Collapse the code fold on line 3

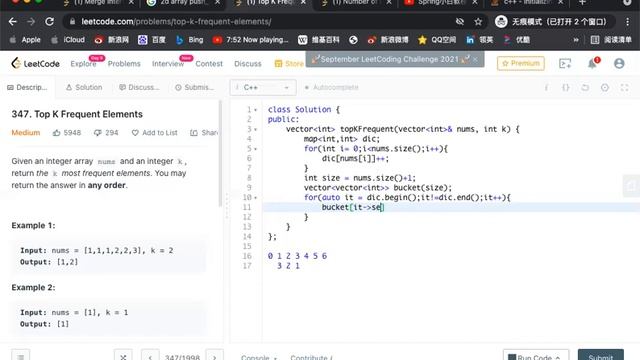pyautogui.click(x=256, y=129)
